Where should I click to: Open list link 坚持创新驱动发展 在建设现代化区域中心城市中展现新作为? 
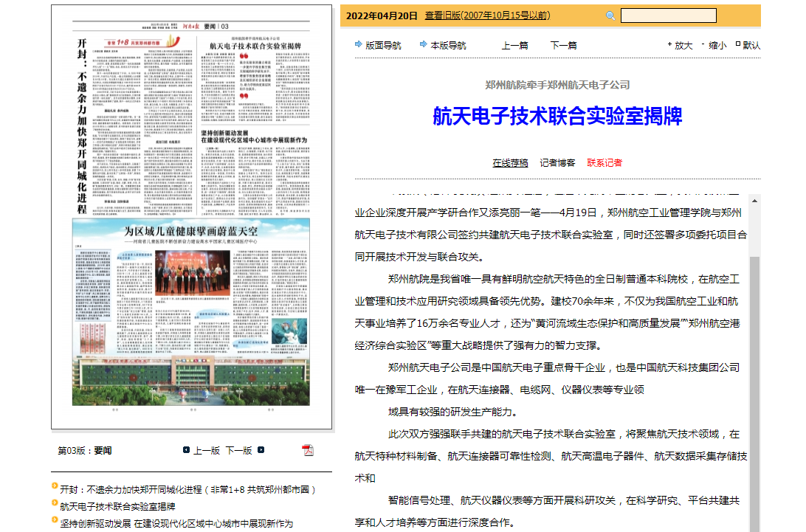tap(176, 523)
